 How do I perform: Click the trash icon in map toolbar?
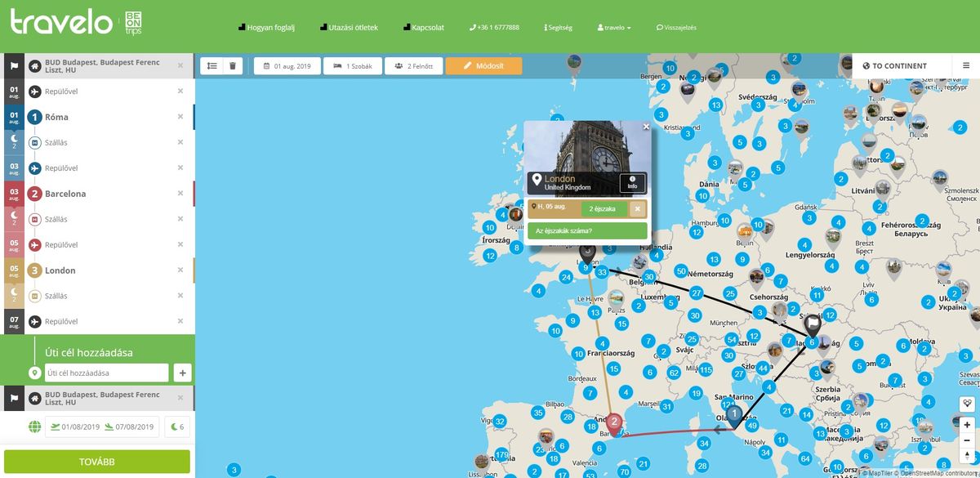coord(232,66)
